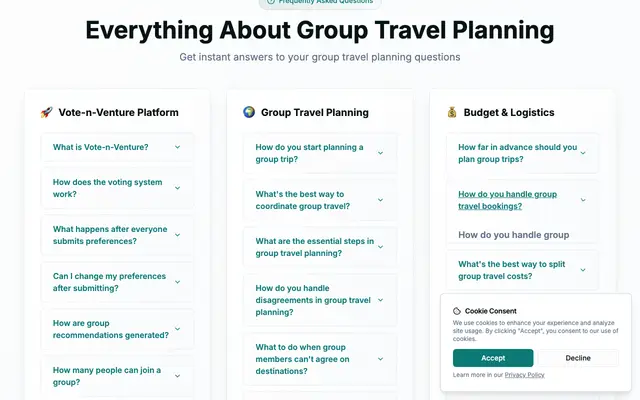The width and height of the screenshot is (640, 400).
Task: Open the Privacy Policy link
Action: (524, 375)
